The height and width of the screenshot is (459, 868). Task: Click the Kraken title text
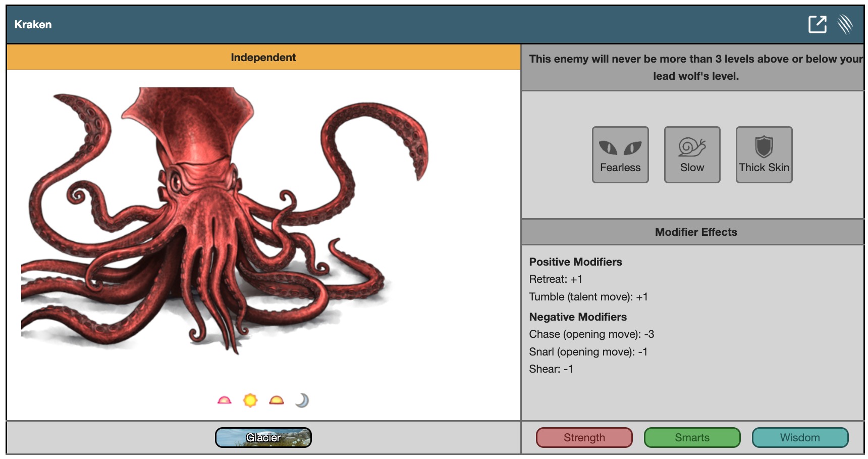click(x=33, y=25)
